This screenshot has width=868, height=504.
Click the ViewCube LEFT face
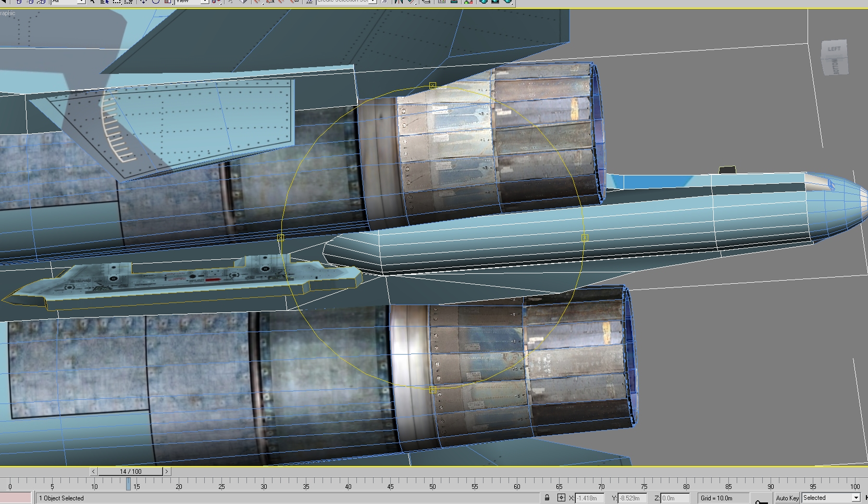pyautogui.click(x=834, y=49)
